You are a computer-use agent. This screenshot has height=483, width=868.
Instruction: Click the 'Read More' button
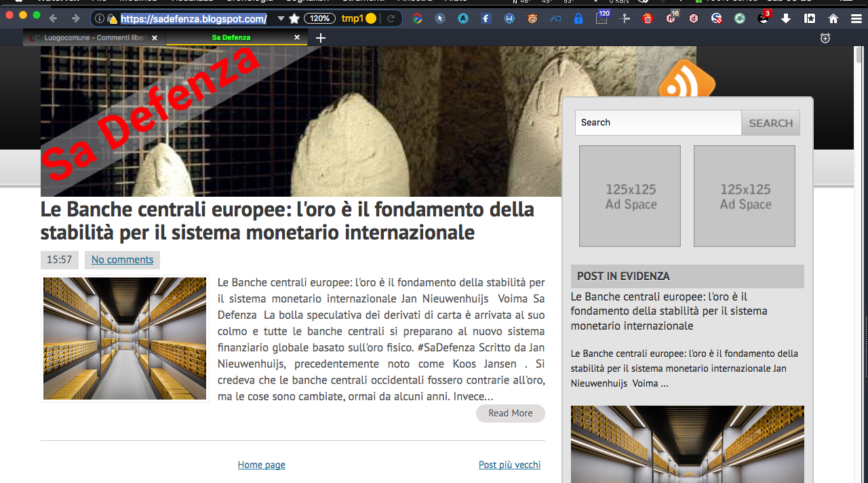tap(511, 413)
